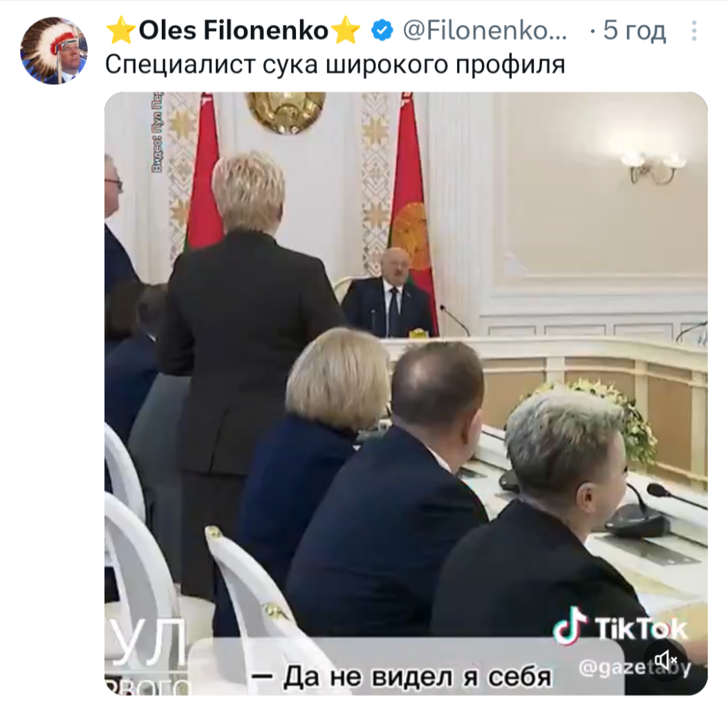Play the embedded meeting video
The height and width of the screenshot is (708, 728).
pyautogui.click(x=406, y=393)
